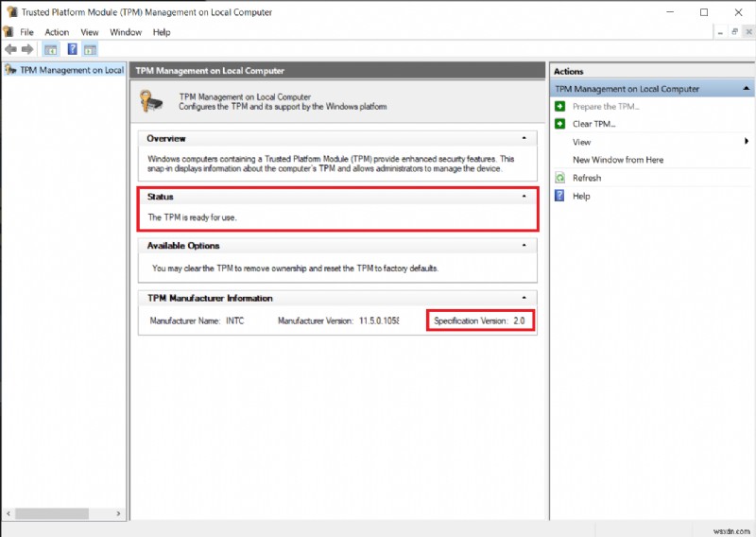Click Help in the Actions pane
Screen dimensions: 756x537
[x=581, y=196]
